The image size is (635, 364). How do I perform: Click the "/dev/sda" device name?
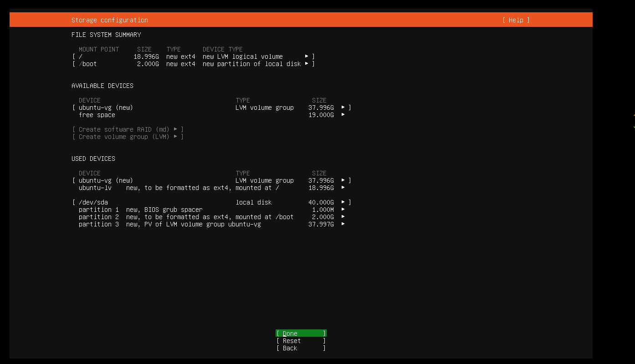click(x=93, y=202)
